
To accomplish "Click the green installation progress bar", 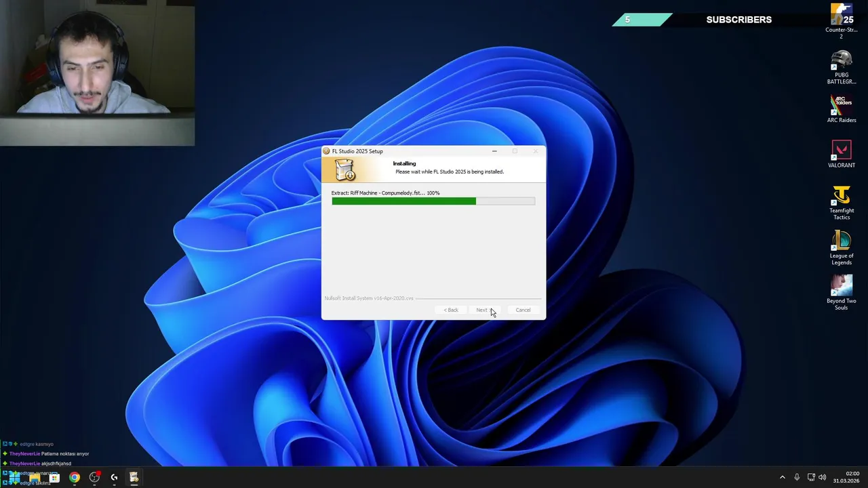I will click(x=433, y=201).
